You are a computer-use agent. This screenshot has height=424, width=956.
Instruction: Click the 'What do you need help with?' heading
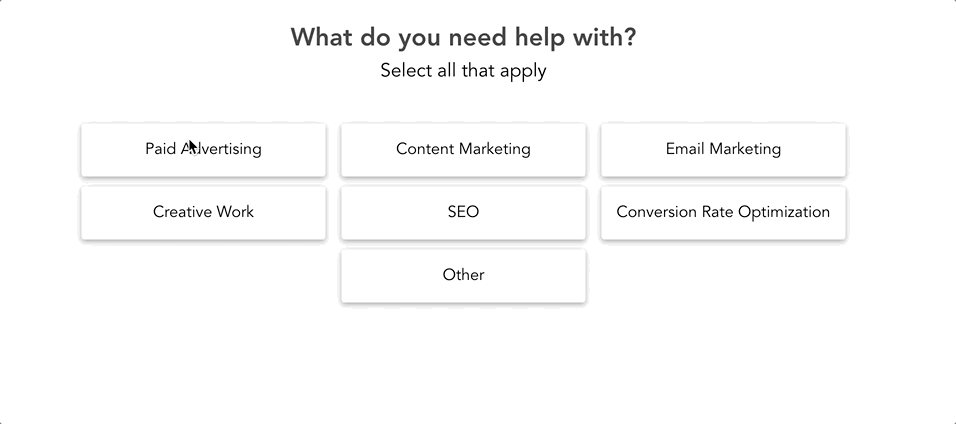pyautogui.click(x=463, y=38)
